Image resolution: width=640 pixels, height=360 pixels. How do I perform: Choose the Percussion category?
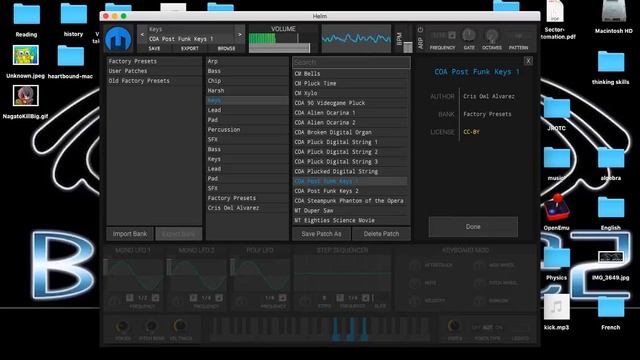click(247, 130)
